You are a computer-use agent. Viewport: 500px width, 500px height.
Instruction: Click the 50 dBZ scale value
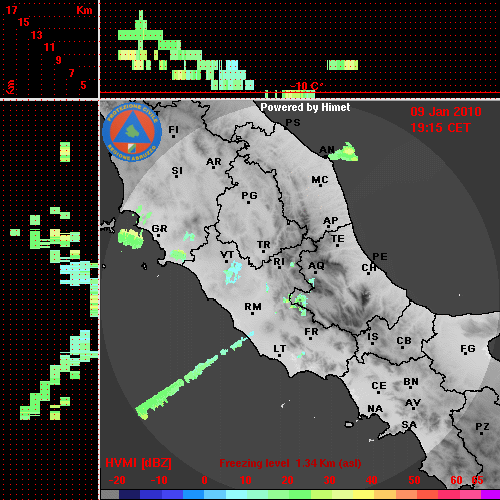coord(415,480)
